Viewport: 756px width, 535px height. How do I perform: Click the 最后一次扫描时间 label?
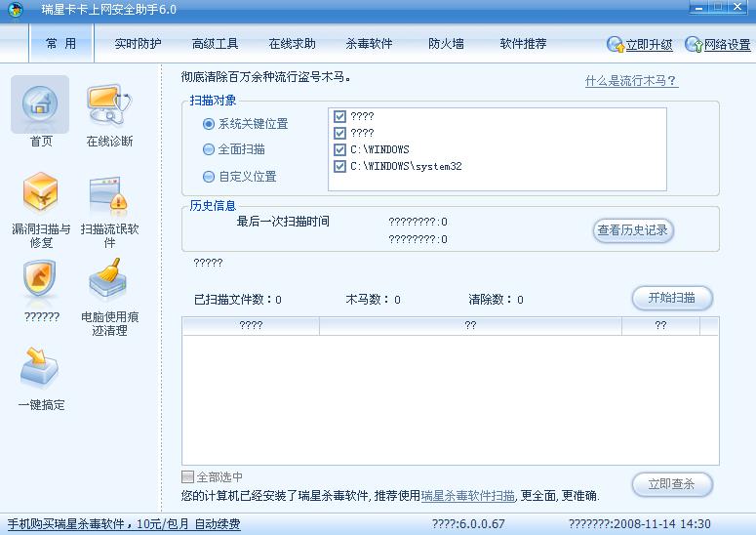pyautogui.click(x=283, y=222)
